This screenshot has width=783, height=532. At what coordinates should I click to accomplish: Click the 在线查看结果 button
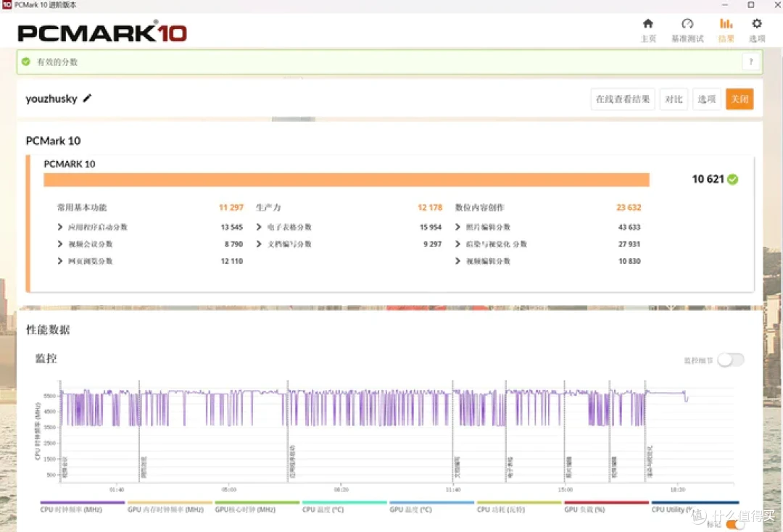pyautogui.click(x=622, y=99)
